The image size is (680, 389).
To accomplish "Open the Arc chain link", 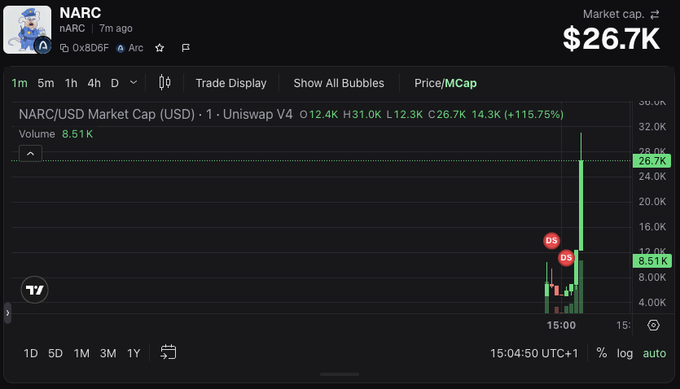I will [130, 48].
